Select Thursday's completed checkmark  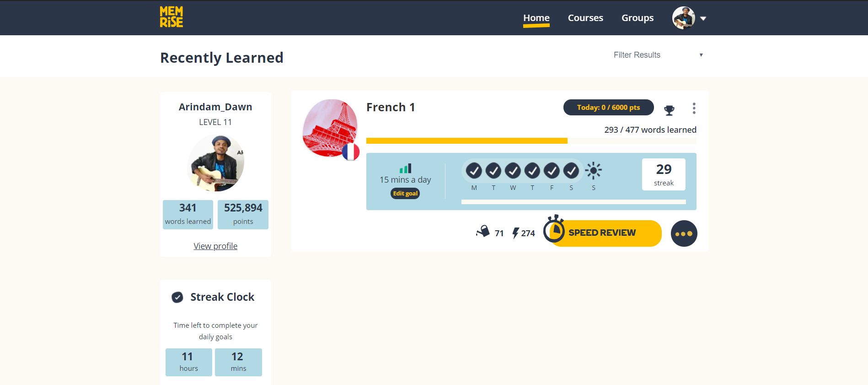tap(532, 171)
